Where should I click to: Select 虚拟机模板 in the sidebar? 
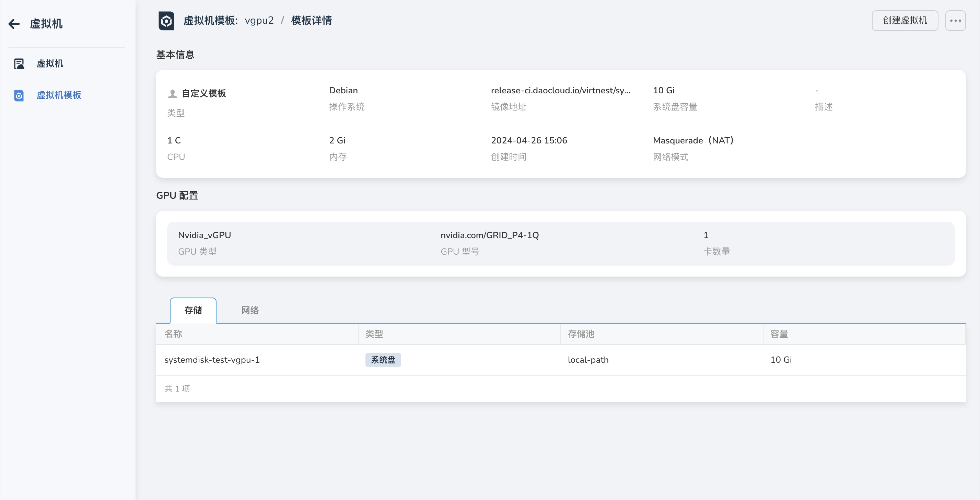59,95
